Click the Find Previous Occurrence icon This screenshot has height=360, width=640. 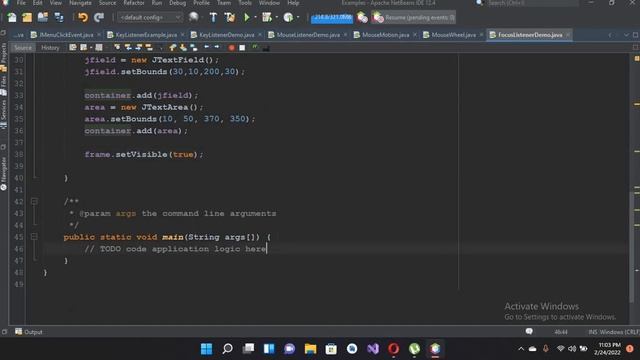(x=128, y=47)
